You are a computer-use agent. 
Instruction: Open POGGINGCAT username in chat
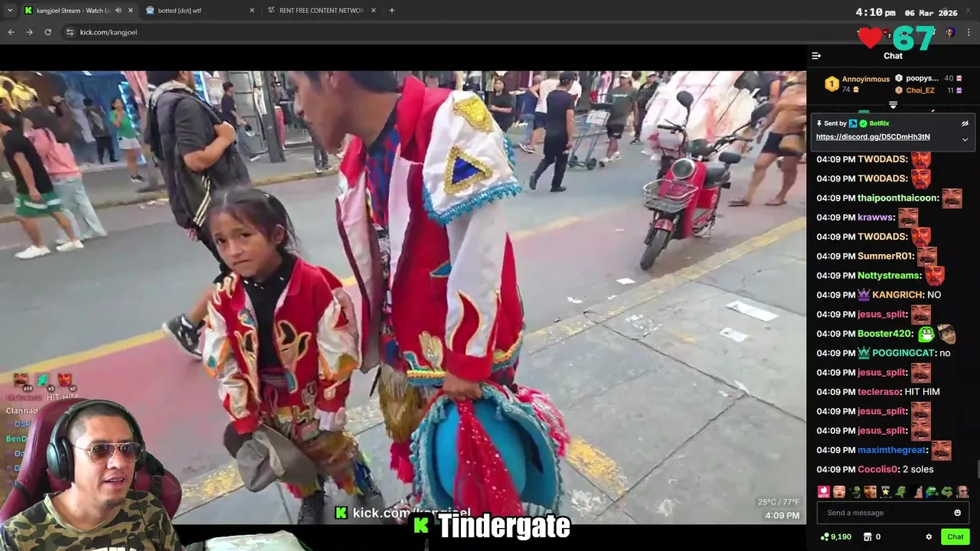903,353
